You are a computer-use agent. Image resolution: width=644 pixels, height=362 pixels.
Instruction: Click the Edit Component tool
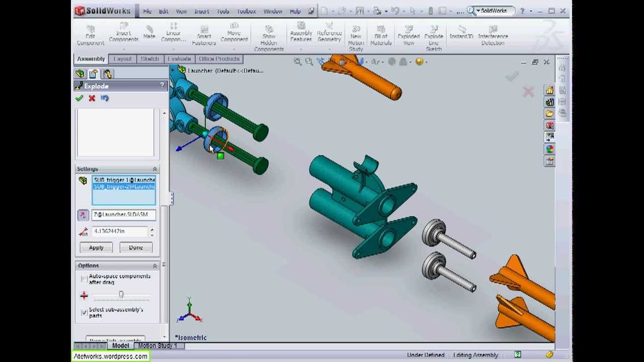point(91,36)
